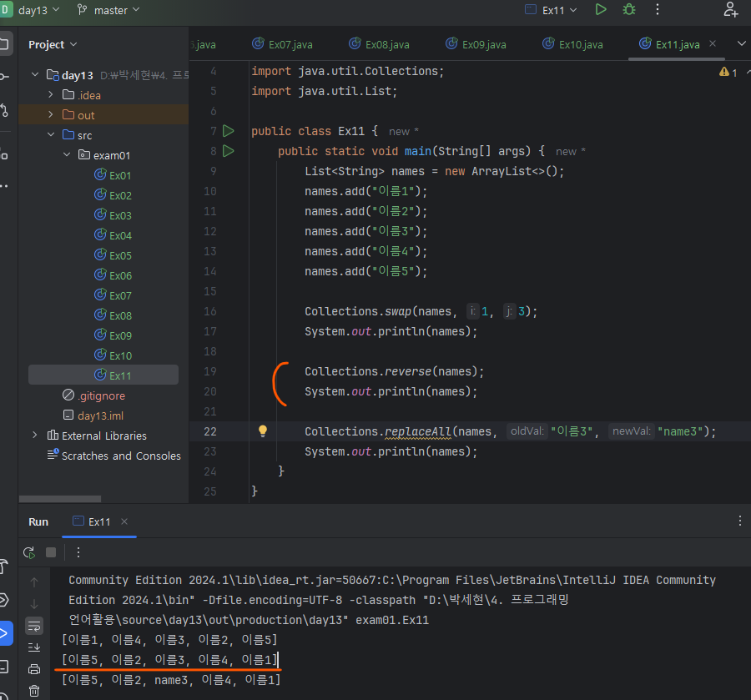Open Project tool window sidebar icon
Screen dimensions: 751x700
[4, 44]
